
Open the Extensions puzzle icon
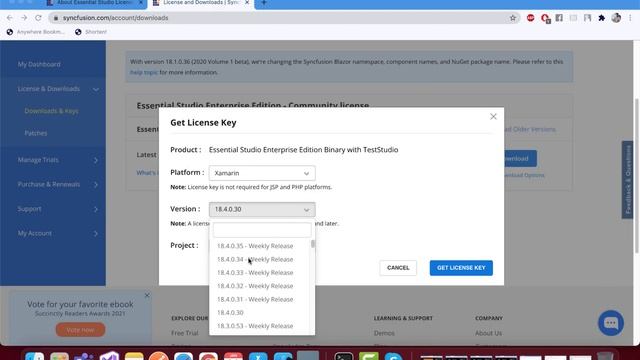(x=602, y=18)
